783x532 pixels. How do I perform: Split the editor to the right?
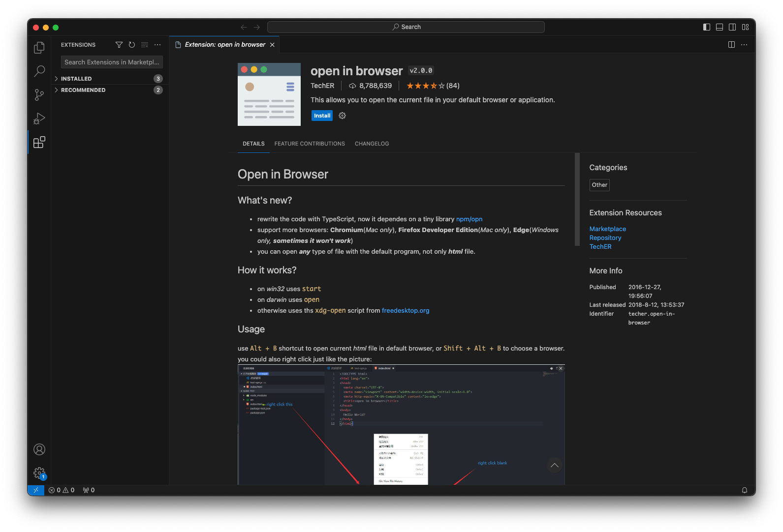pos(731,45)
